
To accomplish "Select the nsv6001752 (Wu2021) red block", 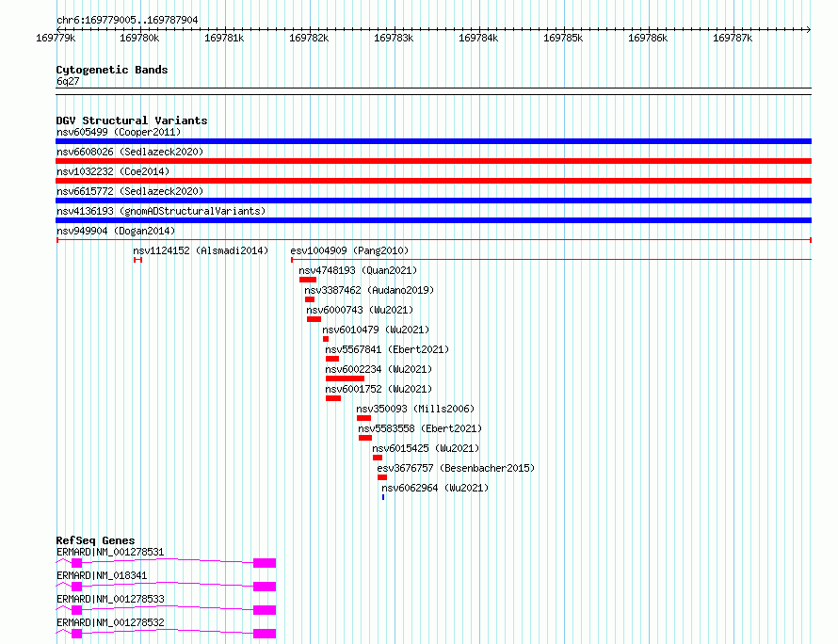I will click(333, 398).
